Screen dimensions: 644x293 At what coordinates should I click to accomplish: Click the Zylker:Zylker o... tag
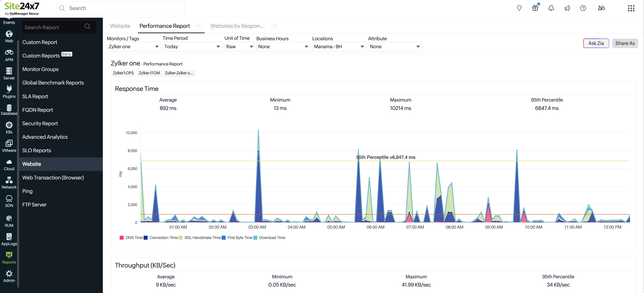(179, 73)
